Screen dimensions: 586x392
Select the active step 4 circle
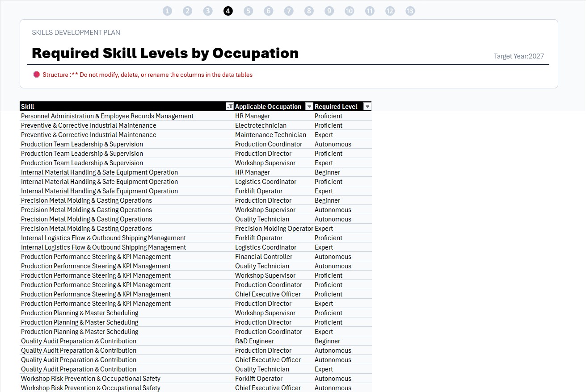tap(228, 11)
